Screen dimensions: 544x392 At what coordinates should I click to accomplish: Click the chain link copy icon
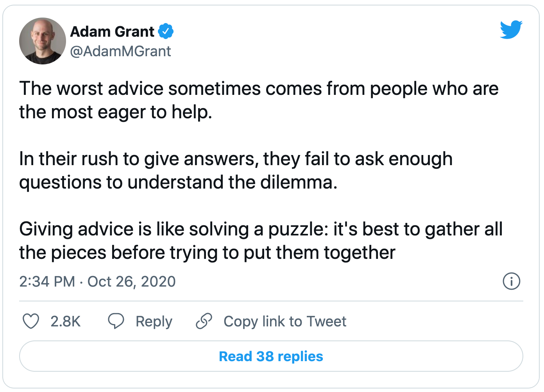click(204, 321)
